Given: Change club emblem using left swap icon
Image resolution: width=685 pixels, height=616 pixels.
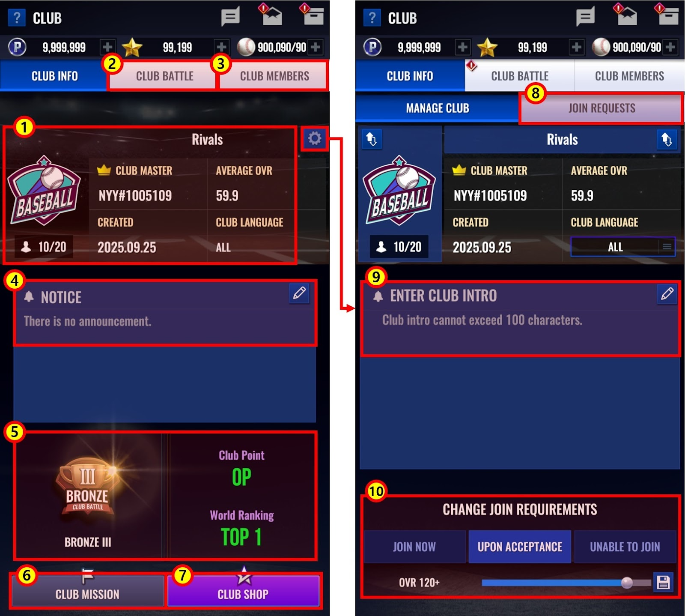Looking at the screenshot, I should click(371, 139).
